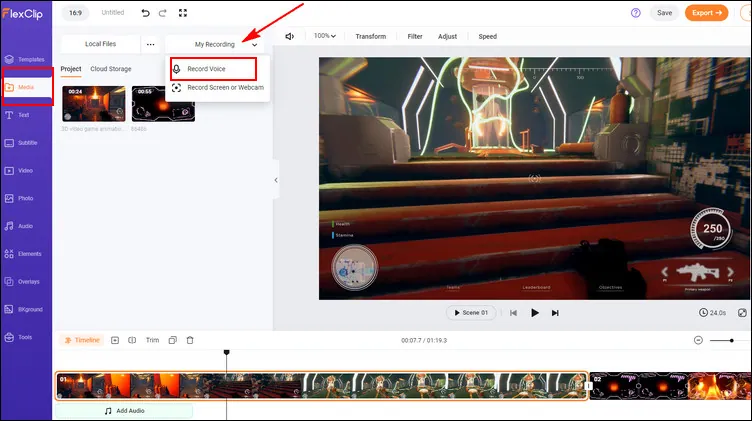This screenshot has height=421, width=752.
Task: Select scene 02 clip in timeline
Action: coord(670,386)
